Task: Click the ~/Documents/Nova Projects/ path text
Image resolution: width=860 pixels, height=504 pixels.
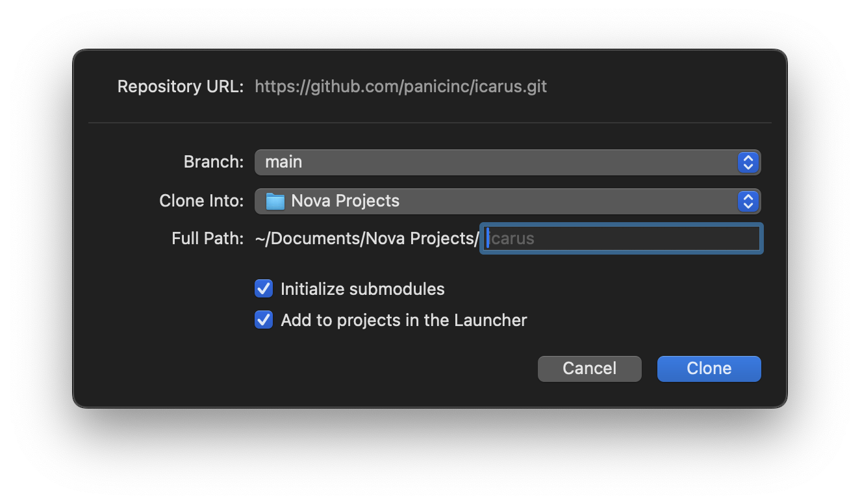Action: pos(367,238)
